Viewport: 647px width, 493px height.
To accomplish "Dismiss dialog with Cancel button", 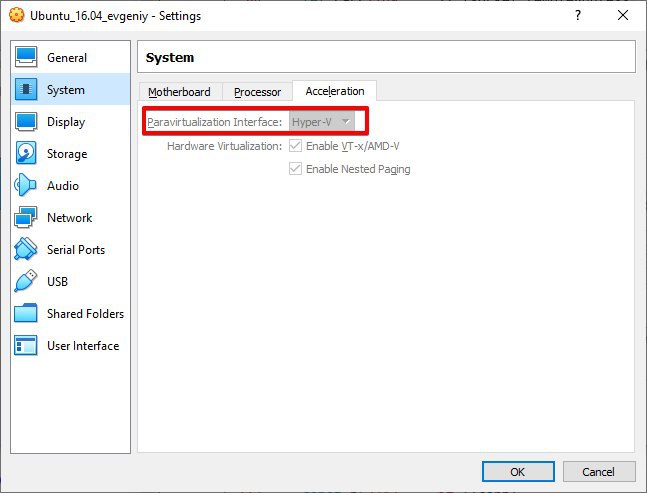I will tap(599, 471).
